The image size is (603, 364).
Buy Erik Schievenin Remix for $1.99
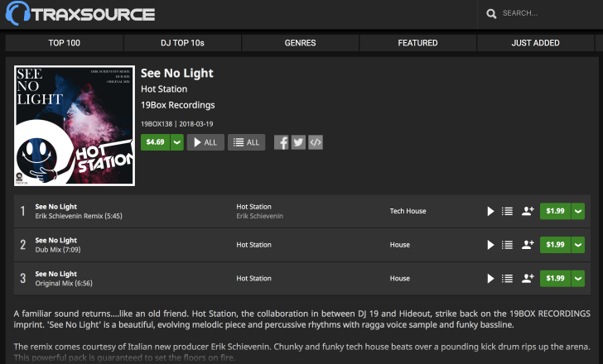tap(555, 211)
